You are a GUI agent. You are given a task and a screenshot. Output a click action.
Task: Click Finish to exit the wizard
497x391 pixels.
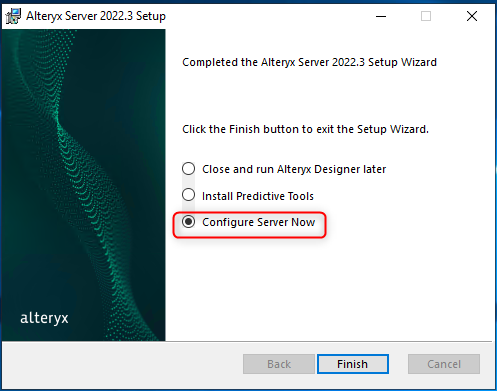point(353,364)
